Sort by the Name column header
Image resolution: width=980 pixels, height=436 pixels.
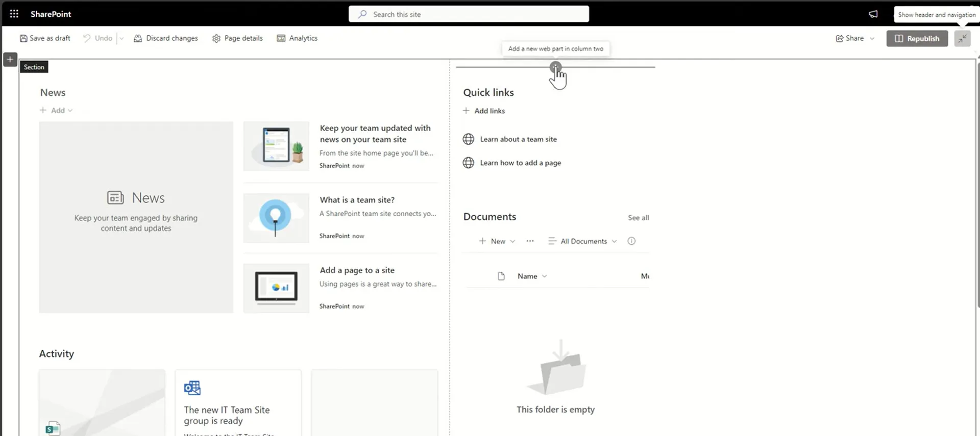pos(532,276)
